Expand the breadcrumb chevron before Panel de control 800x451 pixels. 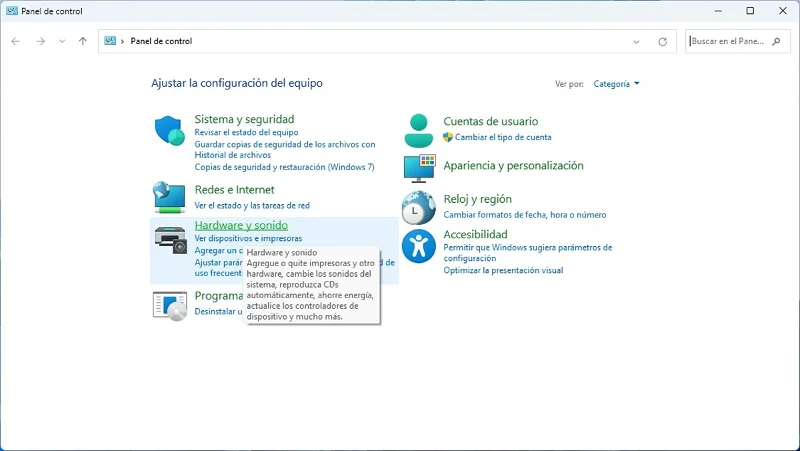[x=122, y=41]
